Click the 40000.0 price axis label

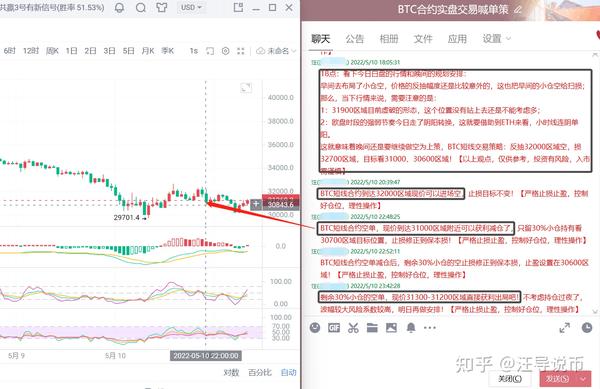[x=281, y=98]
